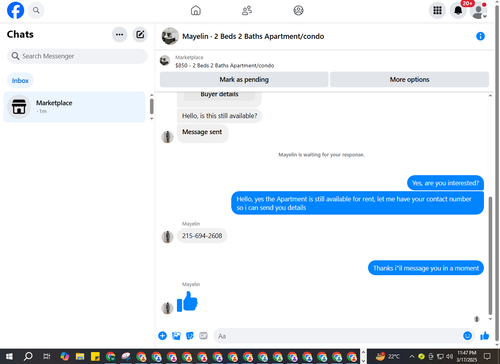500x364 pixels.
Task: Click Mayelin's avatar beside 'Message sent'
Action: 167,137
